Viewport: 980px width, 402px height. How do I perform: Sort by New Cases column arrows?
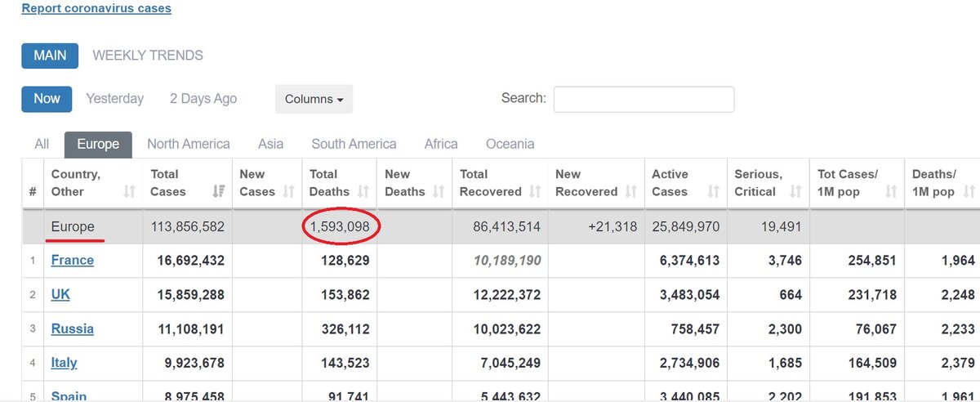click(x=288, y=191)
